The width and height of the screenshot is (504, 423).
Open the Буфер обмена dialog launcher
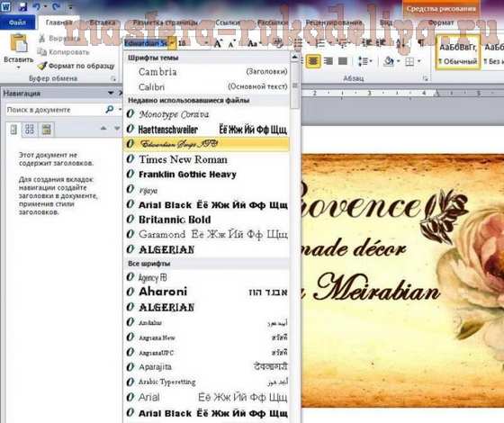pos(113,78)
